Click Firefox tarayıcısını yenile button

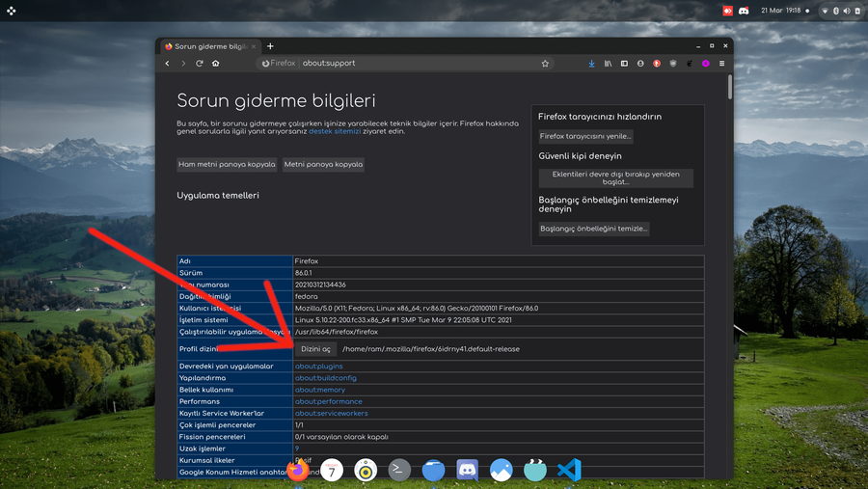[585, 136]
